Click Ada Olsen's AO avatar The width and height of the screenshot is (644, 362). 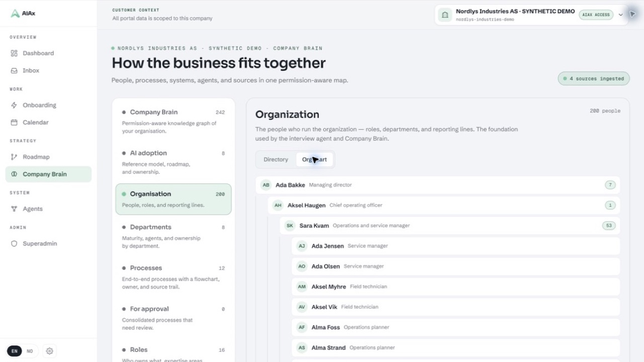302,266
